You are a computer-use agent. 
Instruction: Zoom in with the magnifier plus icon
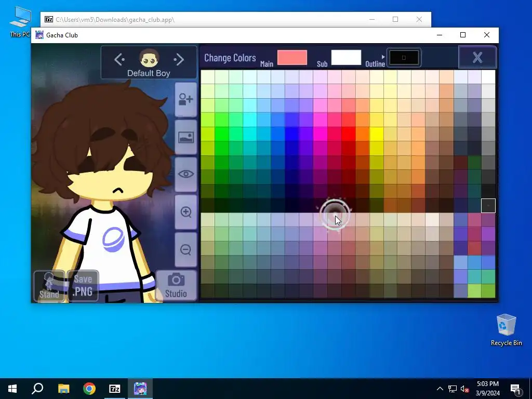click(186, 212)
